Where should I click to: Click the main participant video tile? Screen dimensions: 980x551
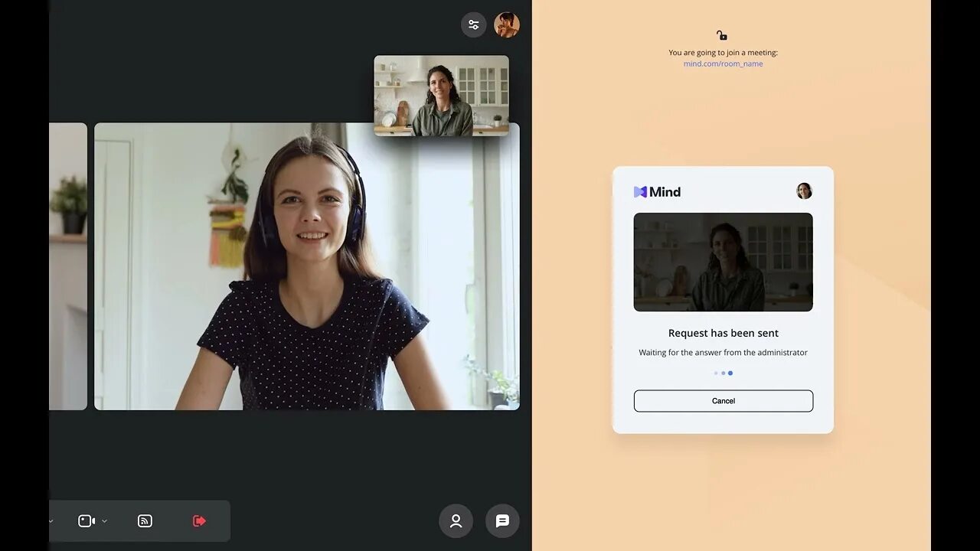[307, 266]
